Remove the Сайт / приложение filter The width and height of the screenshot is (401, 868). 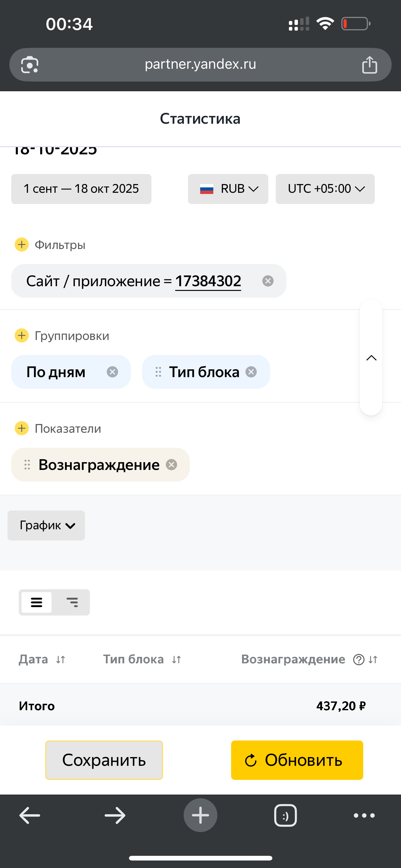(268, 281)
